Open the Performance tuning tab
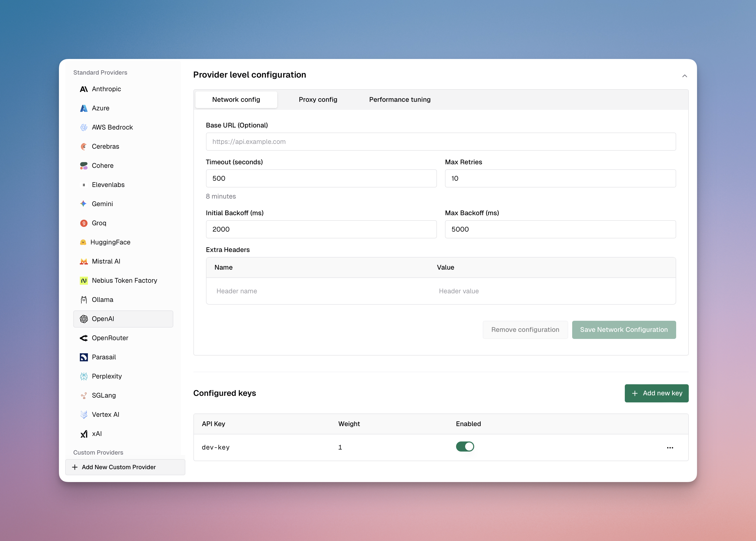The image size is (756, 541). tap(399, 100)
